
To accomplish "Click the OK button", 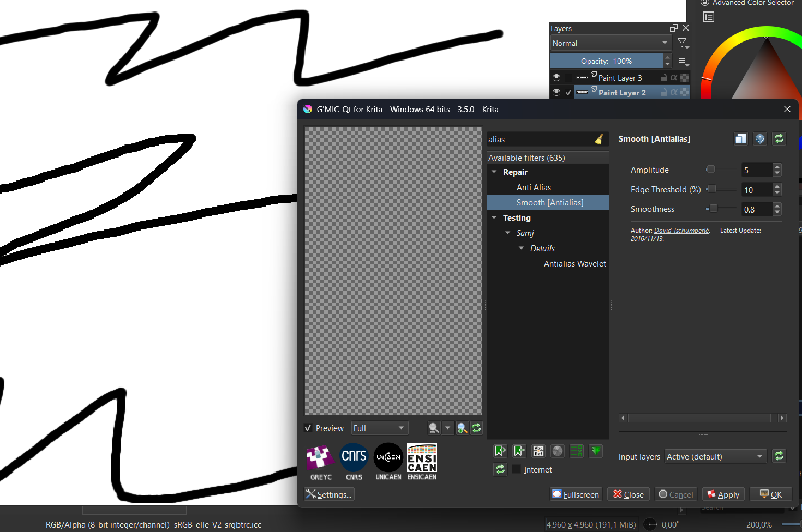I will [x=771, y=494].
